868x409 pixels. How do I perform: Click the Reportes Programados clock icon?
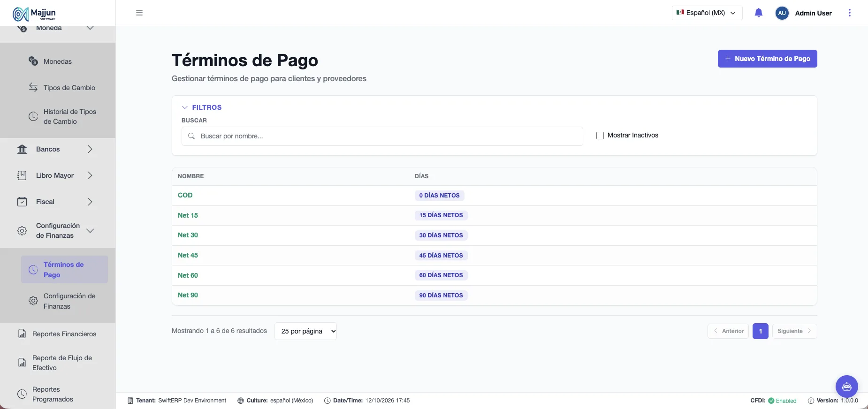point(22,394)
